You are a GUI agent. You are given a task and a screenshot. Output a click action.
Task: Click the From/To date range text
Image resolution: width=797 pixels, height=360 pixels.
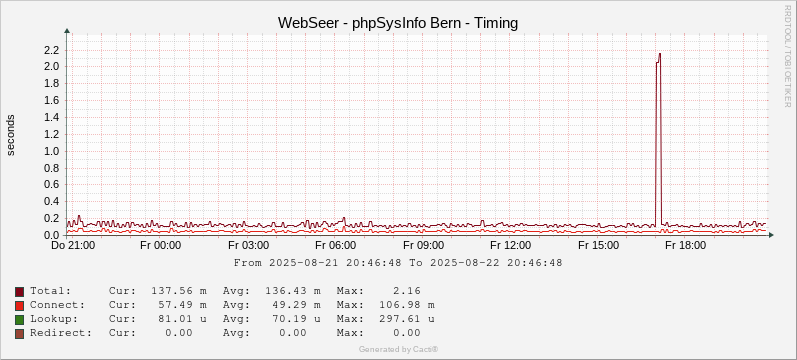[398, 263]
